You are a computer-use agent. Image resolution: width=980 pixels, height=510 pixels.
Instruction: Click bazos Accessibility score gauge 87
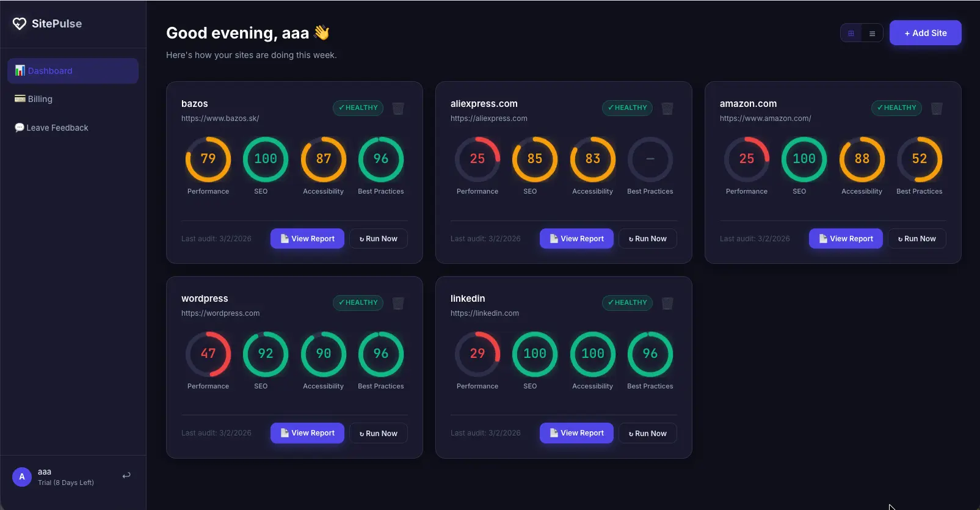[x=324, y=159]
